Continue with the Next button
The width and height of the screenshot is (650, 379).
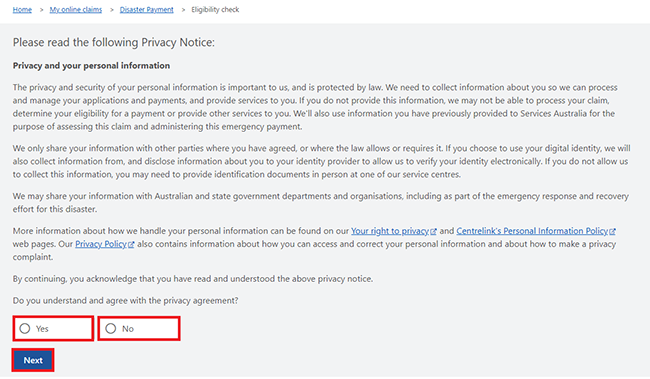pyautogui.click(x=33, y=360)
